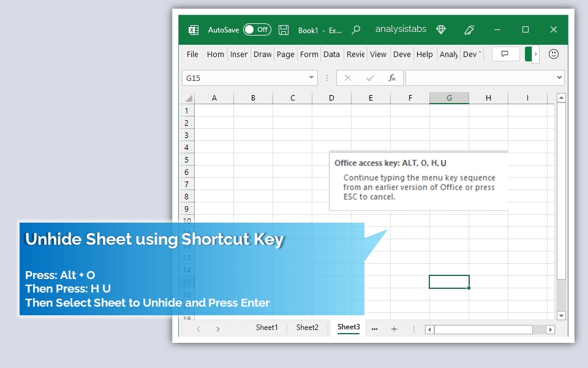Click the Select All corner triangle
The height and width of the screenshot is (368, 588).
pyautogui.click(x=188, y=98)
